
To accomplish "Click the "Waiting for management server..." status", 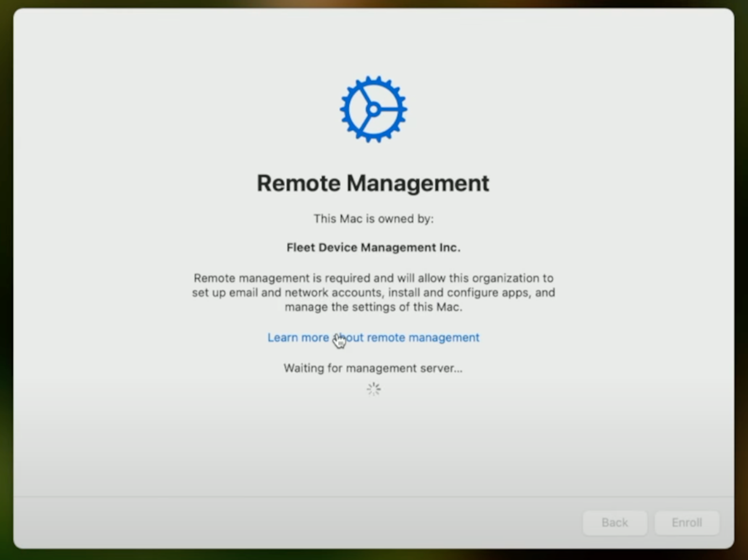I will point(373,368).
